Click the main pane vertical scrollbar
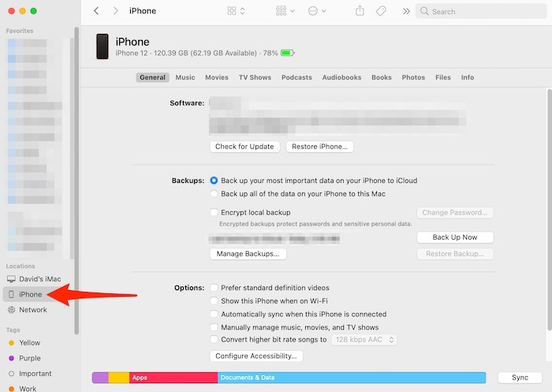This screenshot has width=552, height=392. pyautogui.click(x=549, y=210)
